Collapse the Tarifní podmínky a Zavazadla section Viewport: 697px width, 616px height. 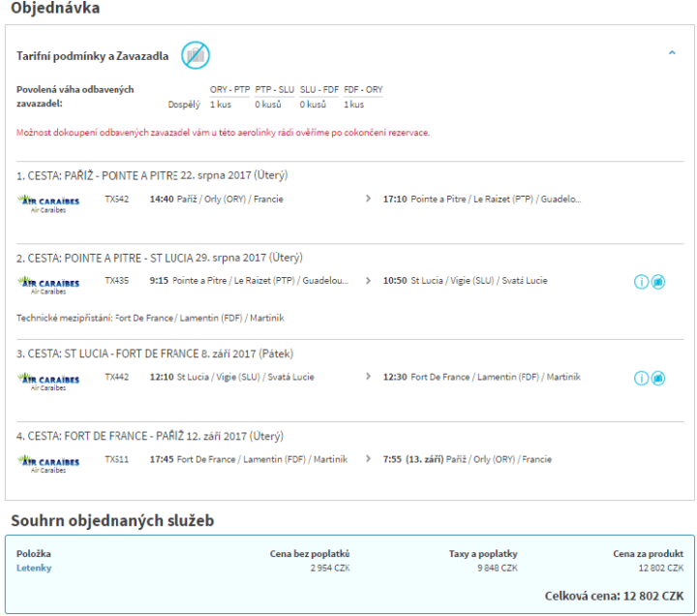pyautogui.click(x=672, y=53)
